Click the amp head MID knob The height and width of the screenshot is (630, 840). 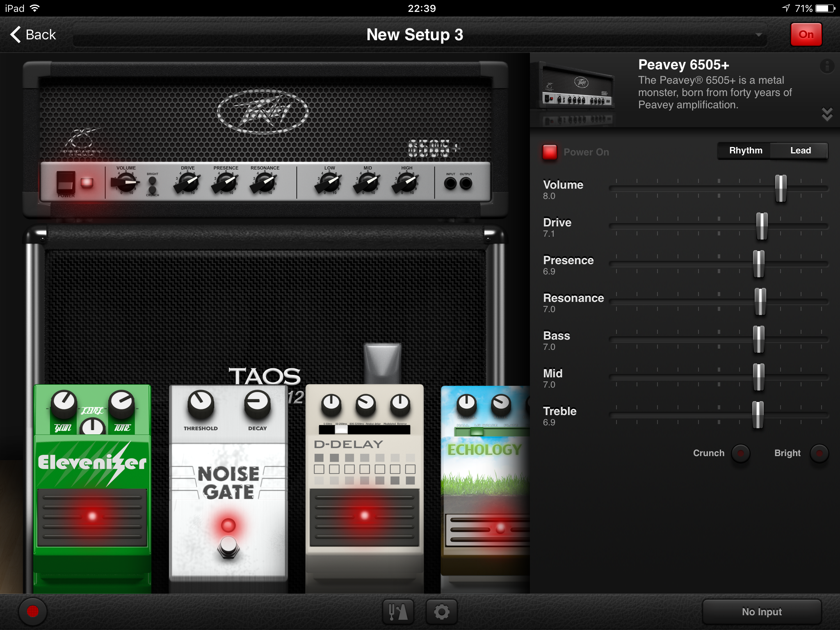coord(367,183)
